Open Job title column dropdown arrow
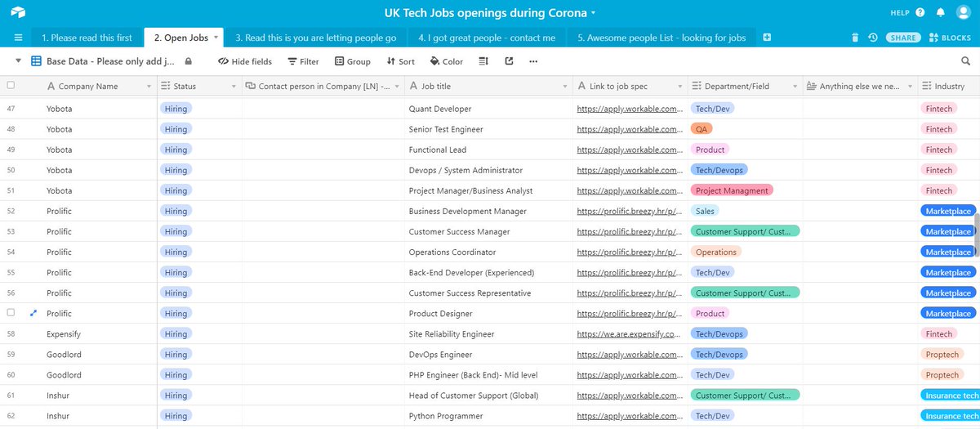Image resolution: width=980 pixels, height=429 pixels. pyautogui.click(x=563, y=86)
